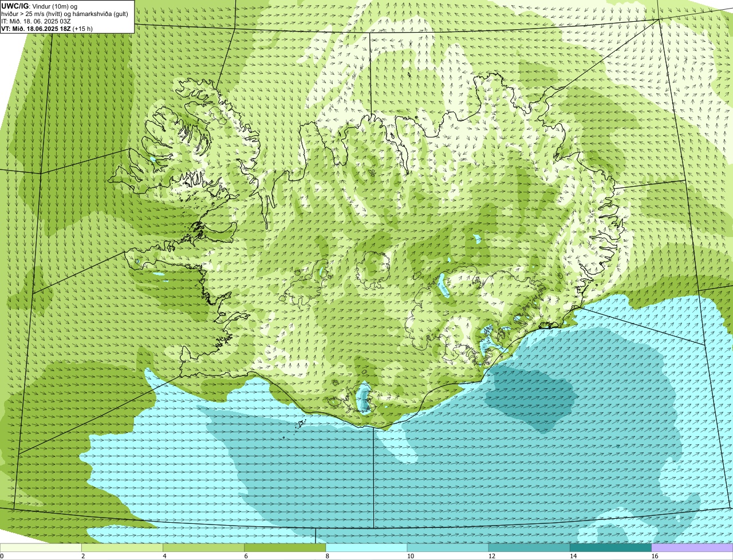Click the light green 2–4 m/s legend swatch
This screenshot has height=560, width=733.
coord(123,547)
